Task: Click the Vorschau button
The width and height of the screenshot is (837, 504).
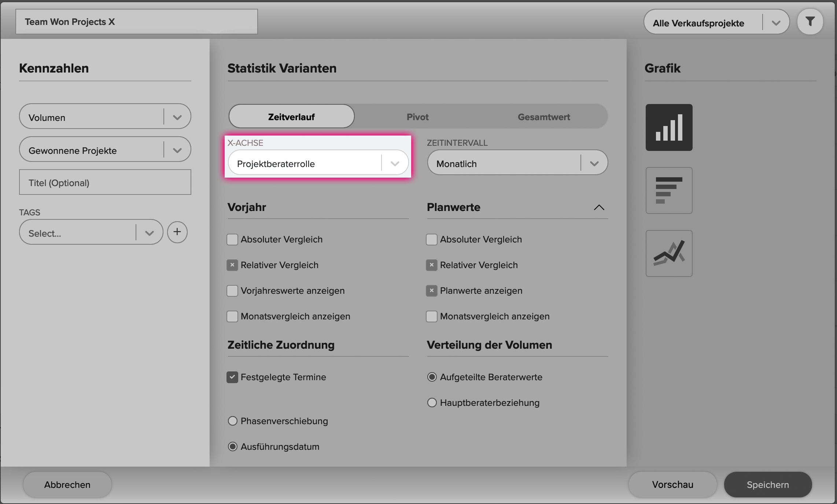Action: click(x=672, y=485)
